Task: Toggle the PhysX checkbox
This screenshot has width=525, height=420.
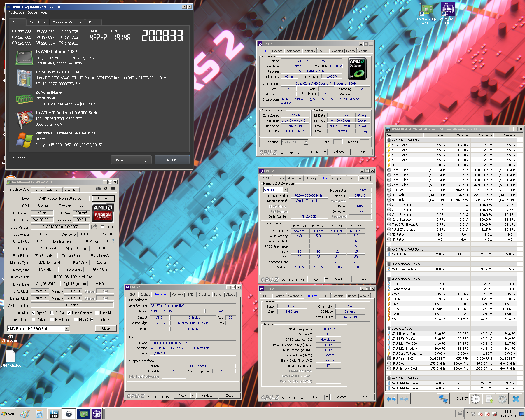Action: tap(76, 319)
